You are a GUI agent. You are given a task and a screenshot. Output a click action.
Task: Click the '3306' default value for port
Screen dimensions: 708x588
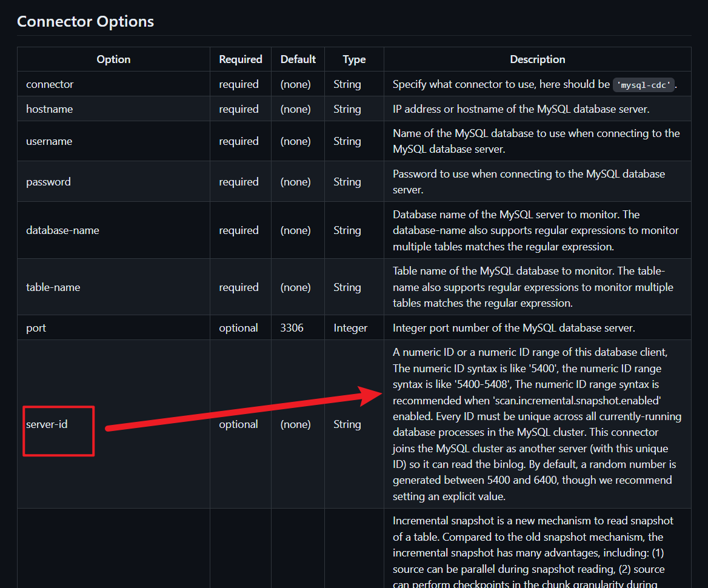pyautogui.click(x=292, y=328)
